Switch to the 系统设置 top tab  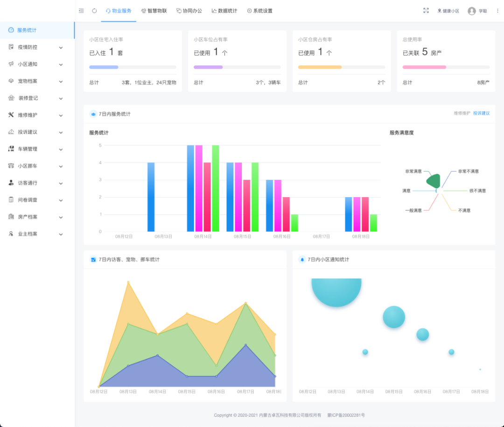click(x=260, y=11)
